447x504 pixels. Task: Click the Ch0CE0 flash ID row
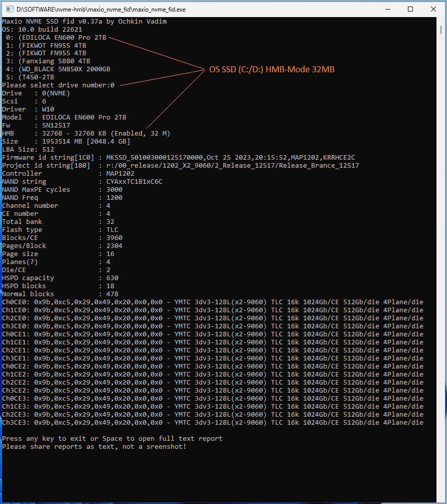pos(213,302)
